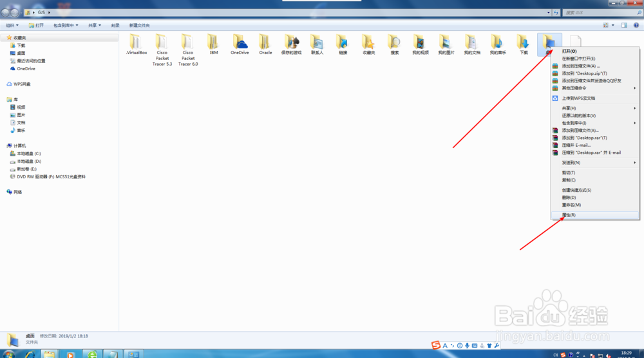
Task: Choose 添加到 "Desktop.zip"(T)
Action: click(x=595, y=73)
